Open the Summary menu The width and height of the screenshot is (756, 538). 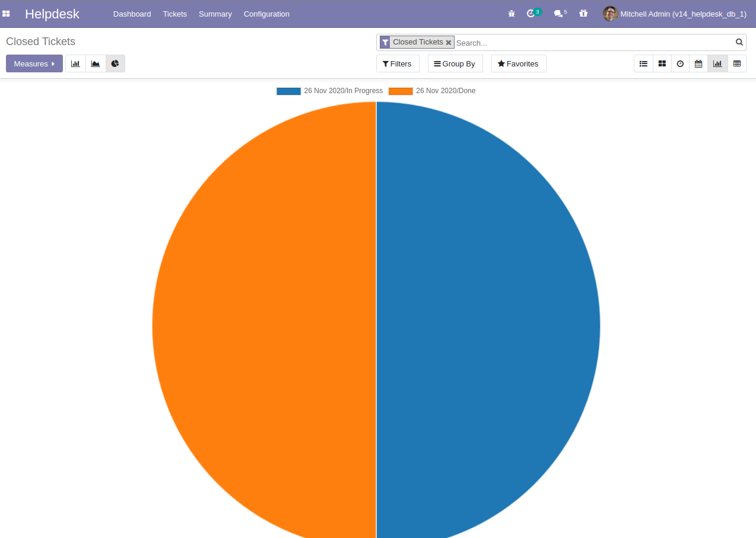click(x=215, y=14)
